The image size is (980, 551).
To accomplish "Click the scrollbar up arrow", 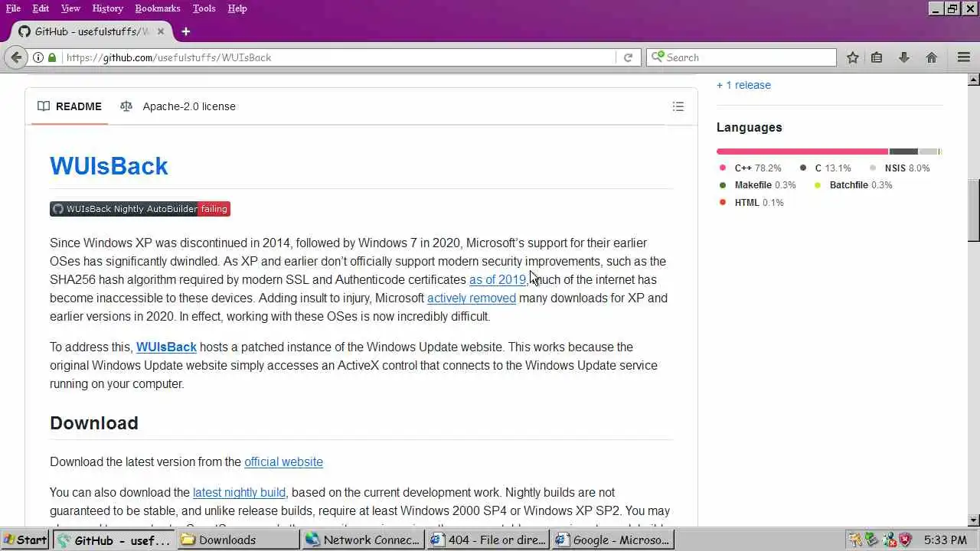I will tap(974, 80).
